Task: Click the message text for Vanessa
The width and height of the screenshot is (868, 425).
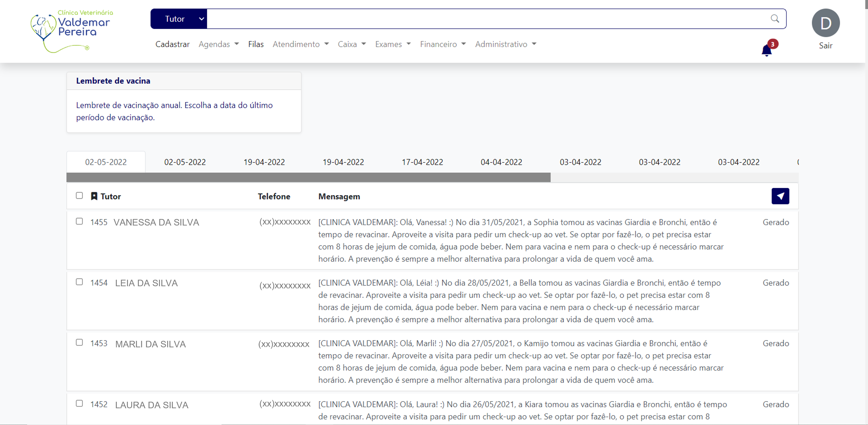Action: (x=521, y=240)
